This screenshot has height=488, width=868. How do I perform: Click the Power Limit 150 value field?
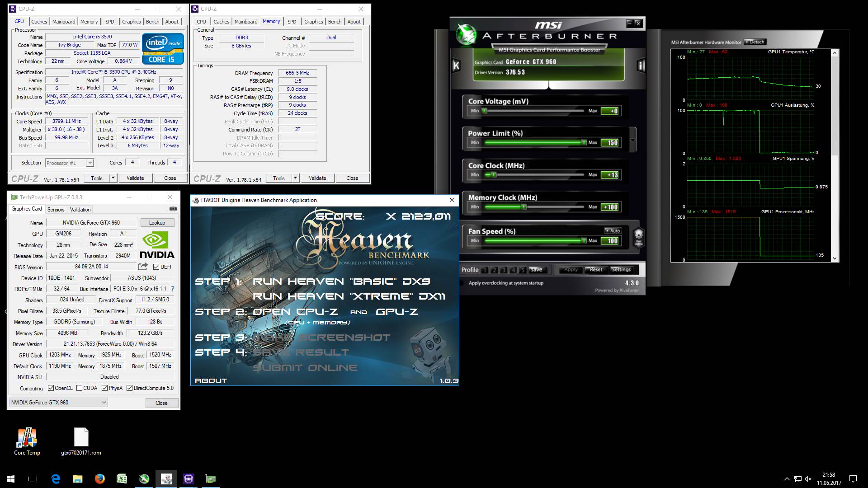click(611, 143)
